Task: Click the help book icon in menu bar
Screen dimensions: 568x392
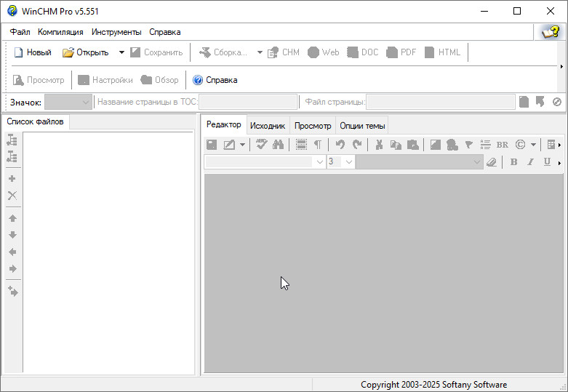Action: pos(551,32)
